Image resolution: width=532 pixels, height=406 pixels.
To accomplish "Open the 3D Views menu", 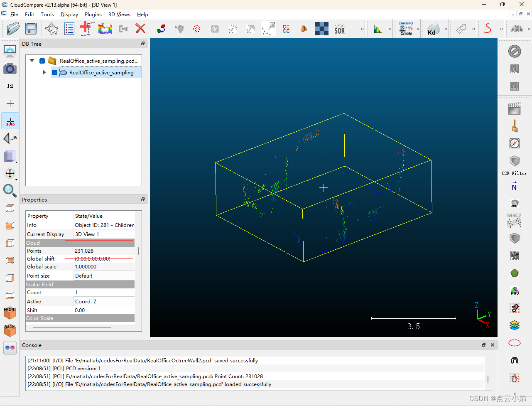I will pyautogui.click(x=119, y=14).
